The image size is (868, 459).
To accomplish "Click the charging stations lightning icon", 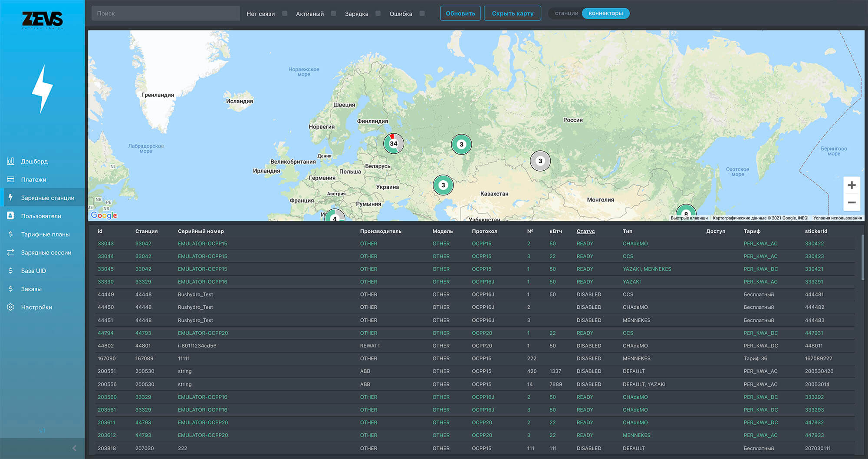I will click(10, 198).
